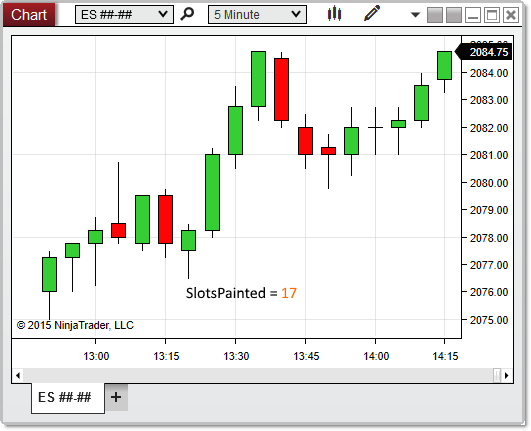The image size is (531, 431).
Task: Click the 13:45 time axis label
Action: point(306,356)
